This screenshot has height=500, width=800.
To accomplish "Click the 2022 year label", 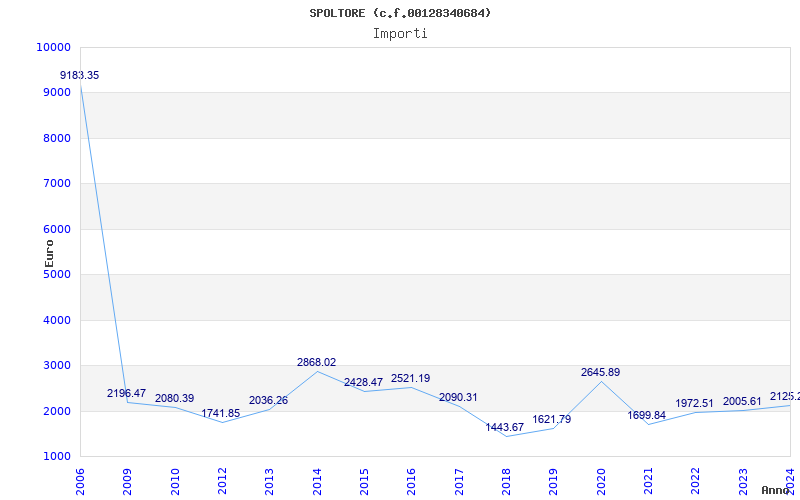I will pos(696,482).
